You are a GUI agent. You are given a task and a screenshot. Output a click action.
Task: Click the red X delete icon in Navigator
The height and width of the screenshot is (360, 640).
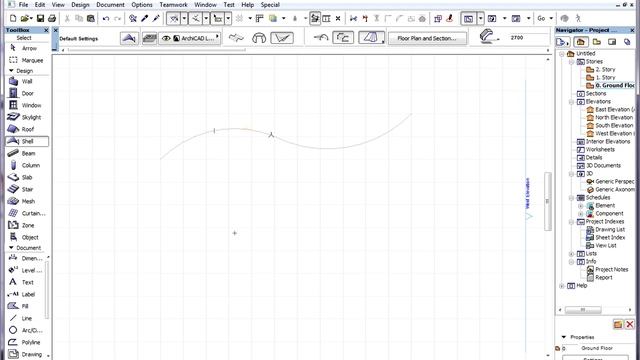tap(629, 324)
